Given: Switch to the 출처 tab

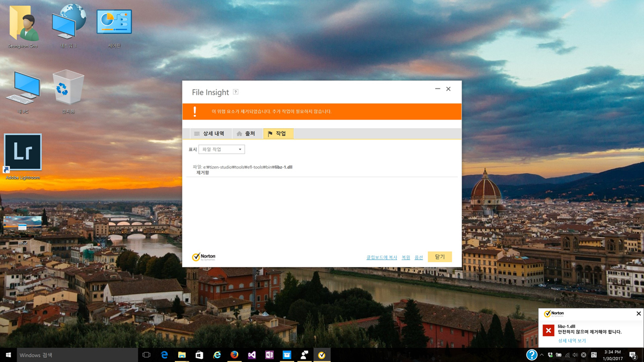Looking at the screenshot, I should tap(246, 134).
